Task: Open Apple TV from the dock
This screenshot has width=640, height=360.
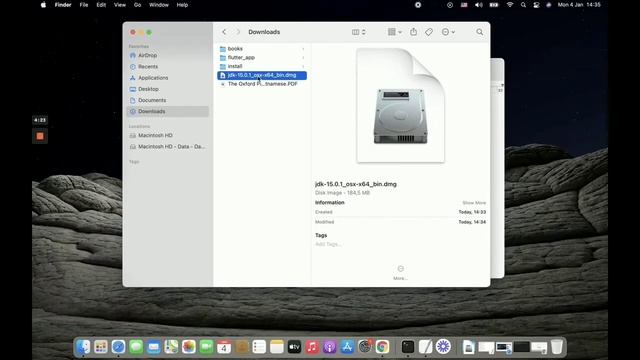Action: (294, 347)
